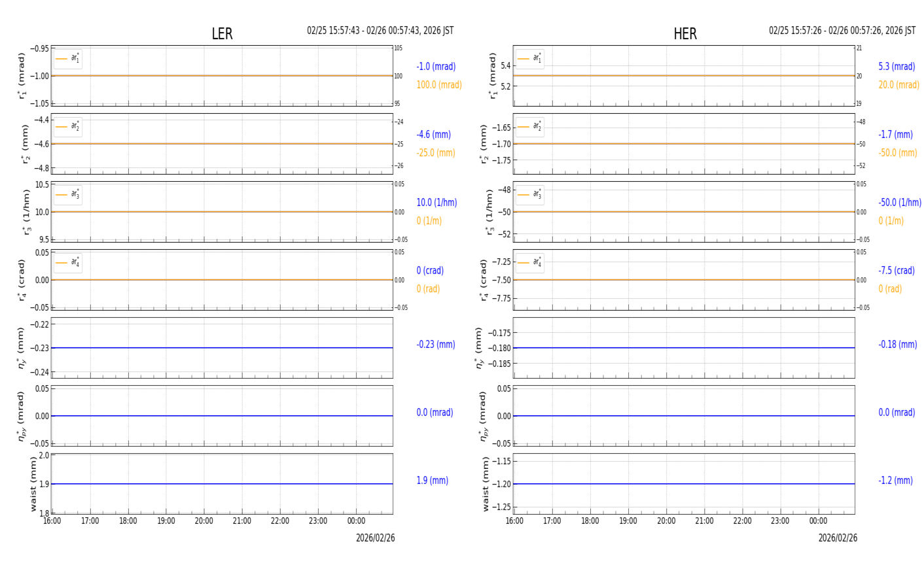Click the blue -1.0 (mrad) value in LER
The height and width of the screenshot is (565, 924).
[x=436, y=67]
